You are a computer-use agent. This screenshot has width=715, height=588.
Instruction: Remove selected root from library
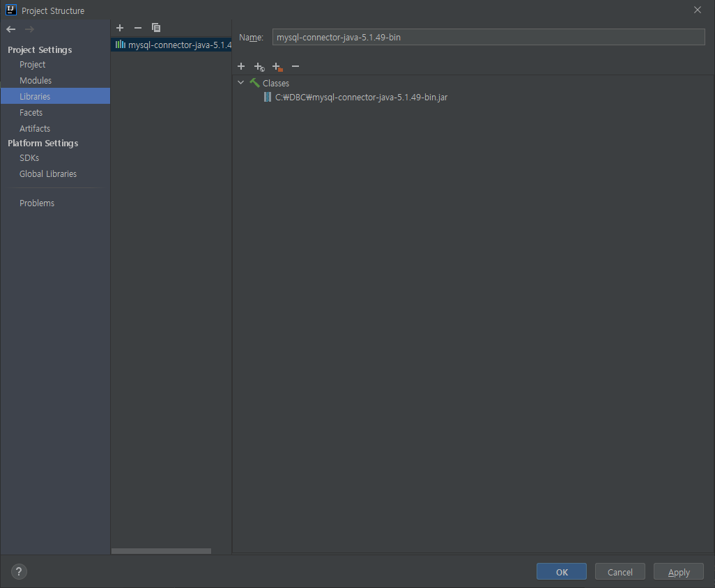pyautogui.click(x=295, y=67)
